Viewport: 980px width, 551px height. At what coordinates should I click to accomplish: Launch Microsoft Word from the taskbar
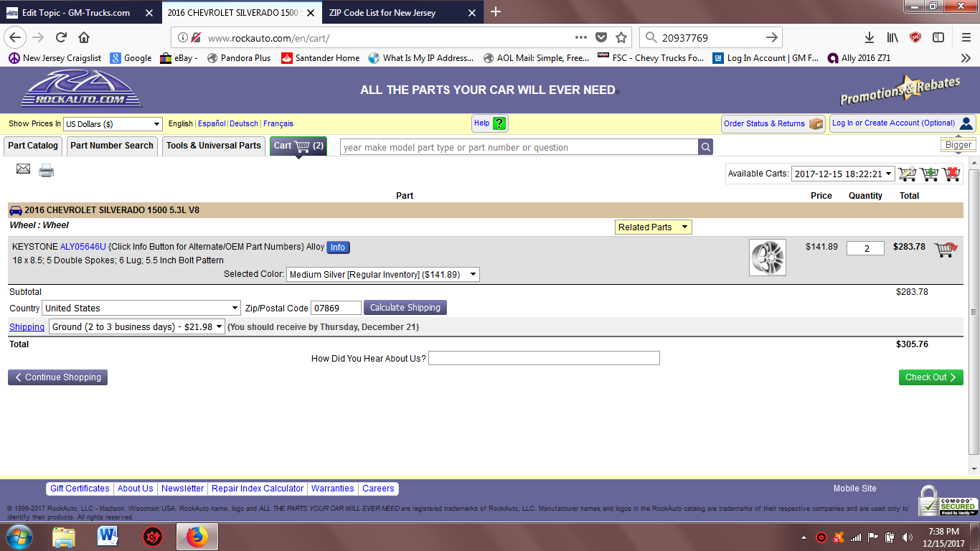108,536
